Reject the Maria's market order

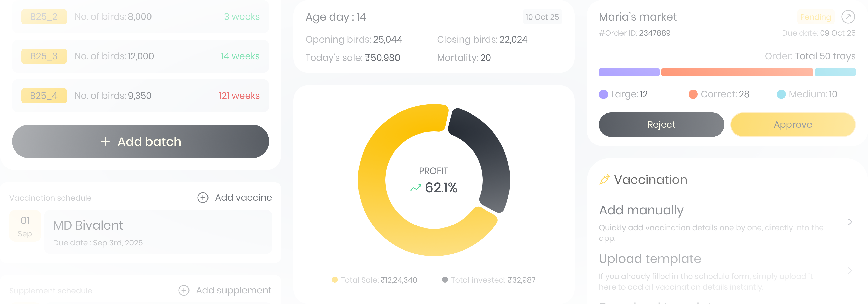pyautogui.click(x=661, y=125)
